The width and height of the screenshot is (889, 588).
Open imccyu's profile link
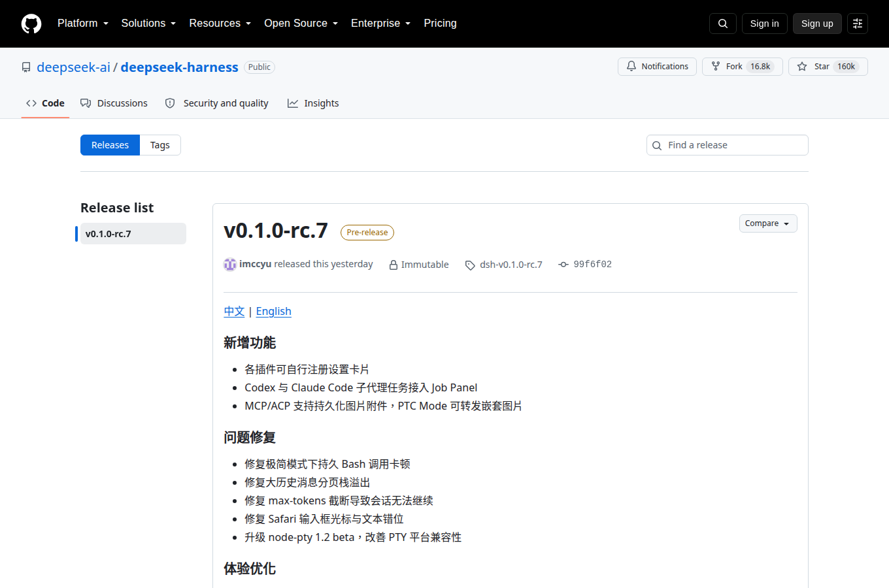pos(255,264)
